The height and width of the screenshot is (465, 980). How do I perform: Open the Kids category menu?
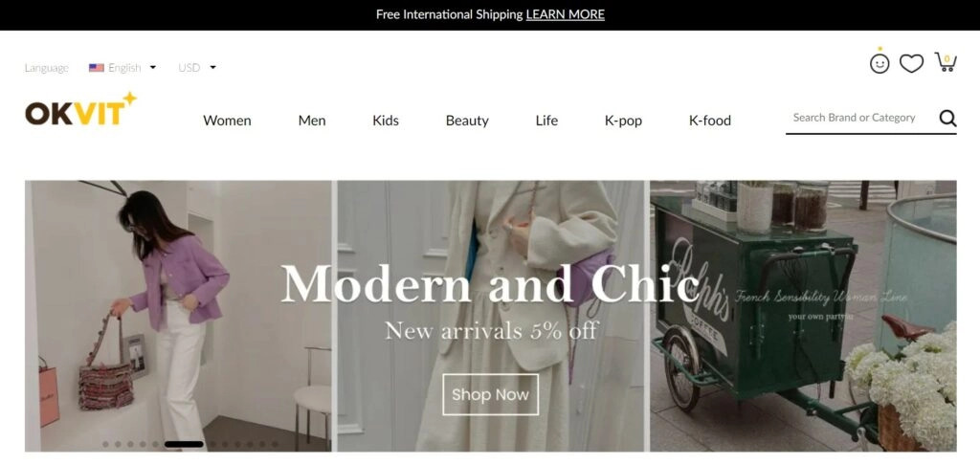pos(386,121)
